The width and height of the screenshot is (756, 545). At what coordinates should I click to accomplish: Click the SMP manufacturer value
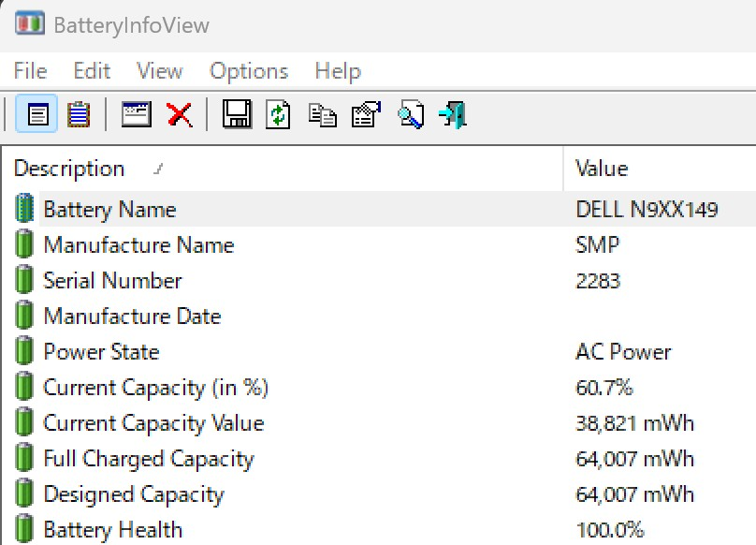[x=597, y=244]
